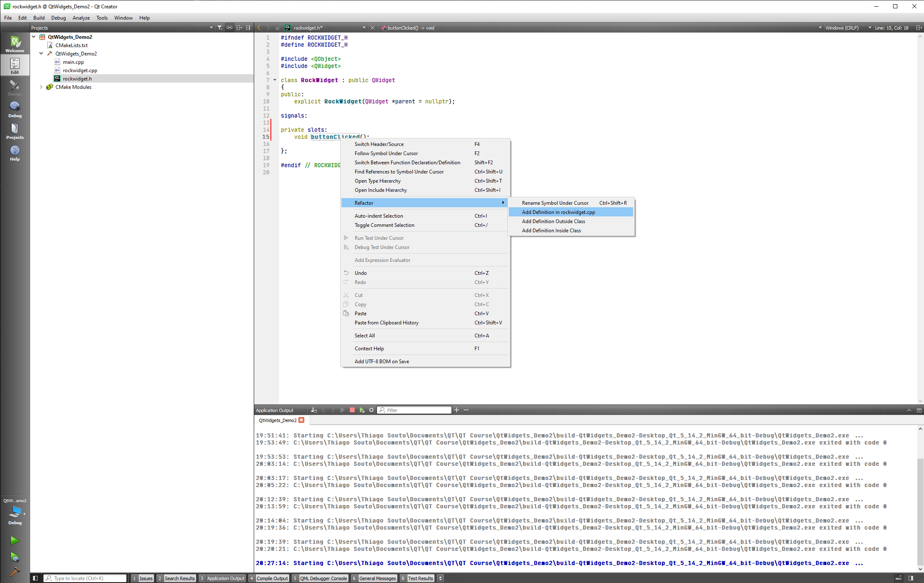Click the Type to locate field
This screenshot has width=924, height=583.
[85, 578]
